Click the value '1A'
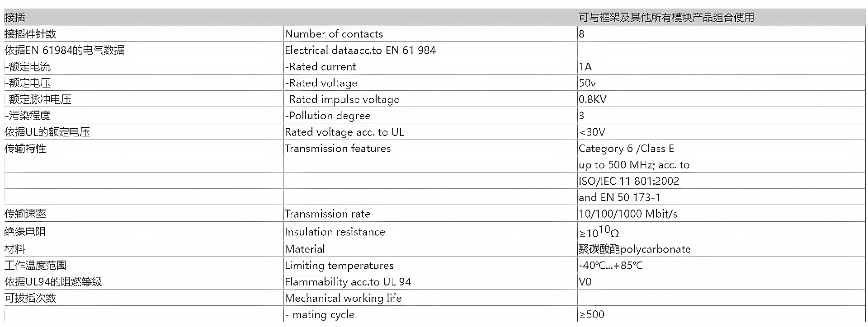 tap(585, 67)
